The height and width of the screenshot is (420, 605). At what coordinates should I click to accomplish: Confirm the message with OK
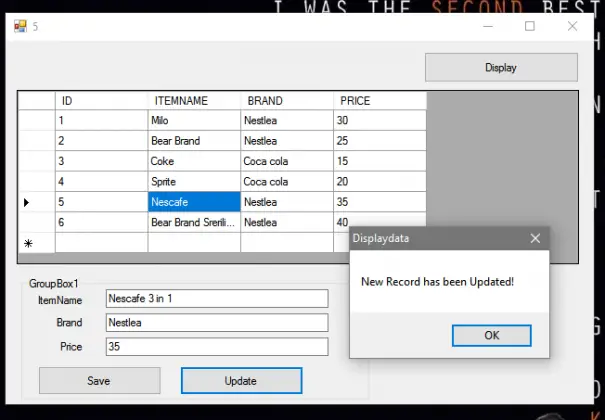492,336
